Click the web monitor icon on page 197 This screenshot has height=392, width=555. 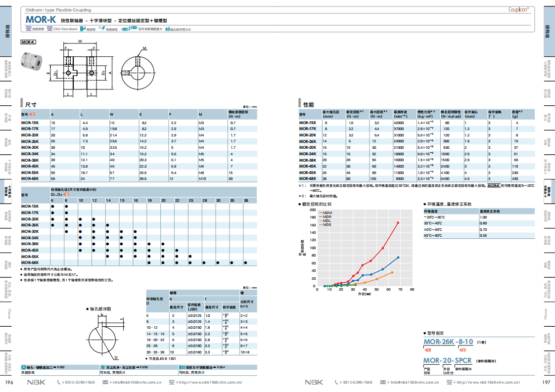coord(450,382)
